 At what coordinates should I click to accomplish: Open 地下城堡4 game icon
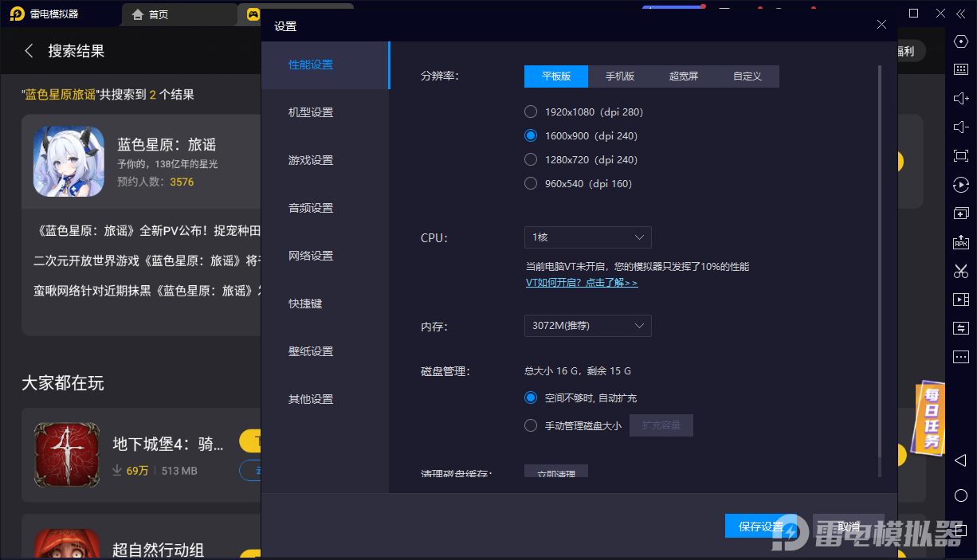(67, 455)
